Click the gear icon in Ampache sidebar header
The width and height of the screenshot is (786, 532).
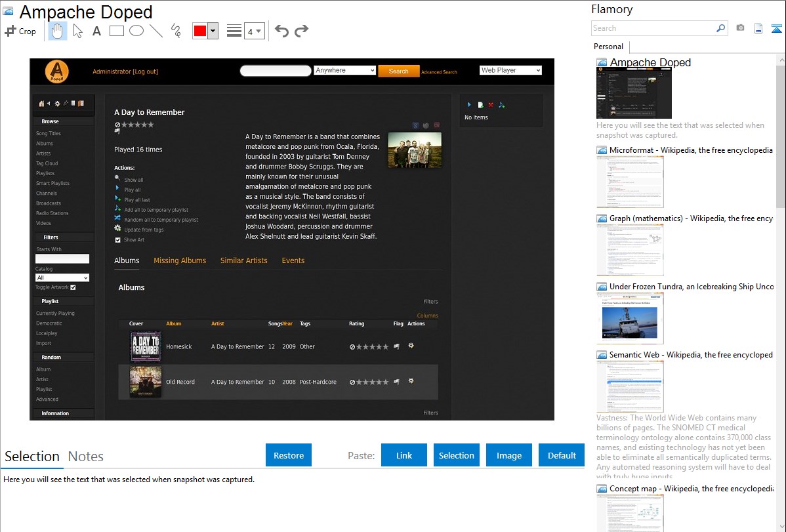[57, 104]
